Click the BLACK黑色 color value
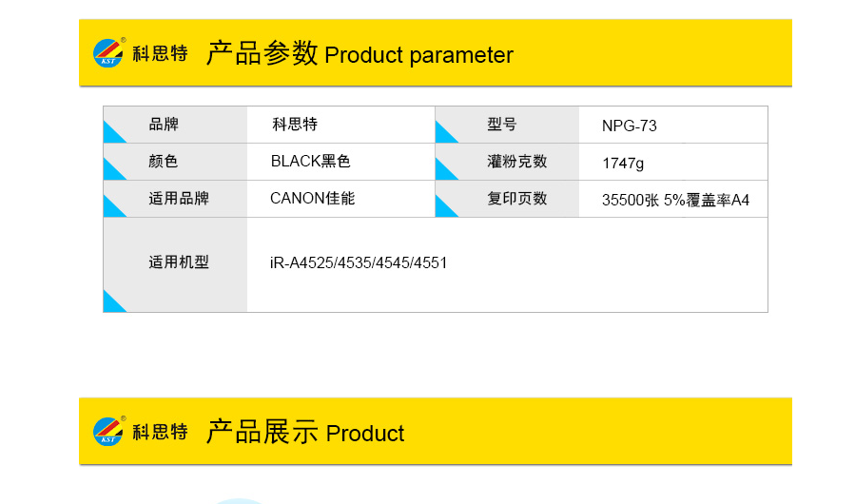Image resolution: width=855 pixels, height=504 pixels. coord(310,161)
